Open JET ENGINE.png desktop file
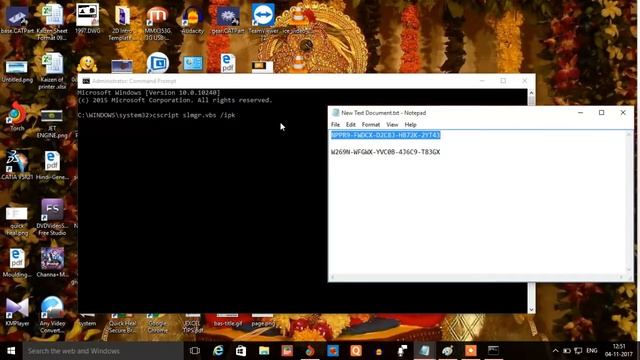Screen dimensions: 640x360 click(52, 123)
